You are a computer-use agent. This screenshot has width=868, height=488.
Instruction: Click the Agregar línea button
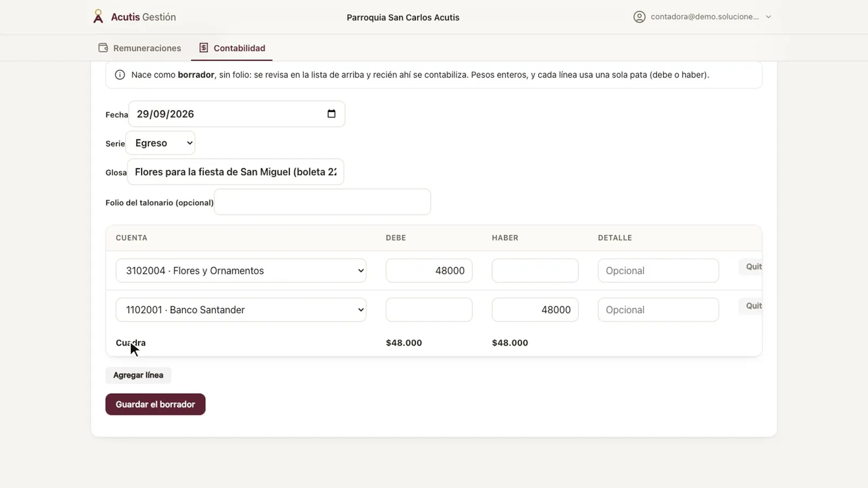[138, 375]
